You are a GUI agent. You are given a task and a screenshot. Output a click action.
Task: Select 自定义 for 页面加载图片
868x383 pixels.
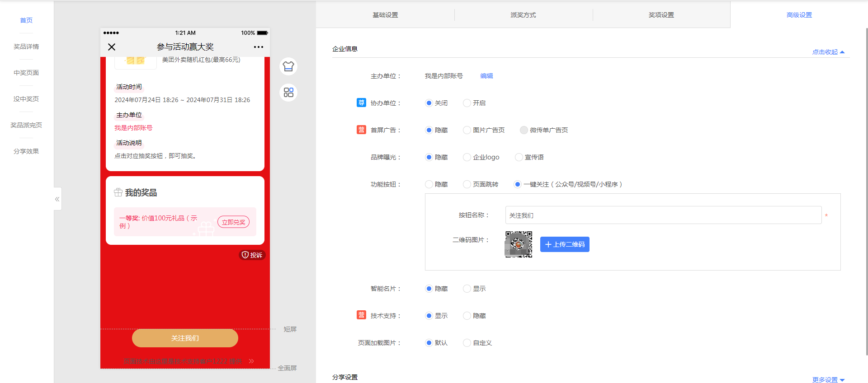(467, 343)
